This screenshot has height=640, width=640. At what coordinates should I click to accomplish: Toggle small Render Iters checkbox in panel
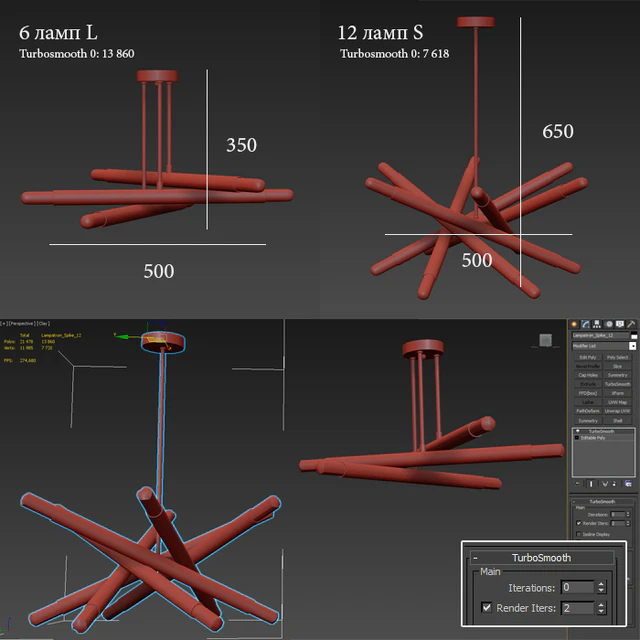coord(578,523)
